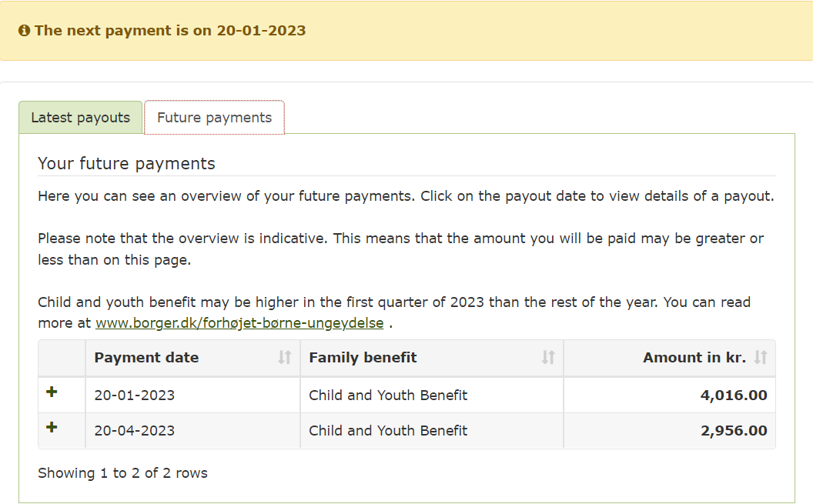
Task: Switch to the Latest payouts tab
Action: 80,118
